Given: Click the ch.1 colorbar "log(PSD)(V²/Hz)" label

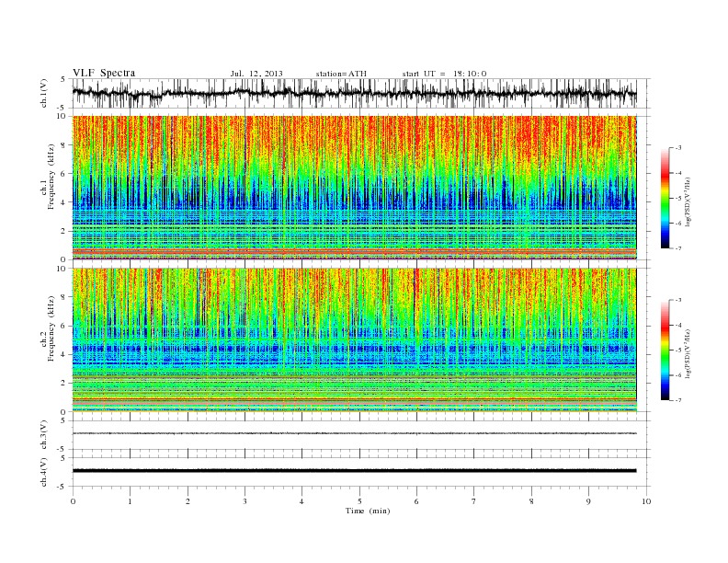Looking at the screenshot, I should point(688,201).
